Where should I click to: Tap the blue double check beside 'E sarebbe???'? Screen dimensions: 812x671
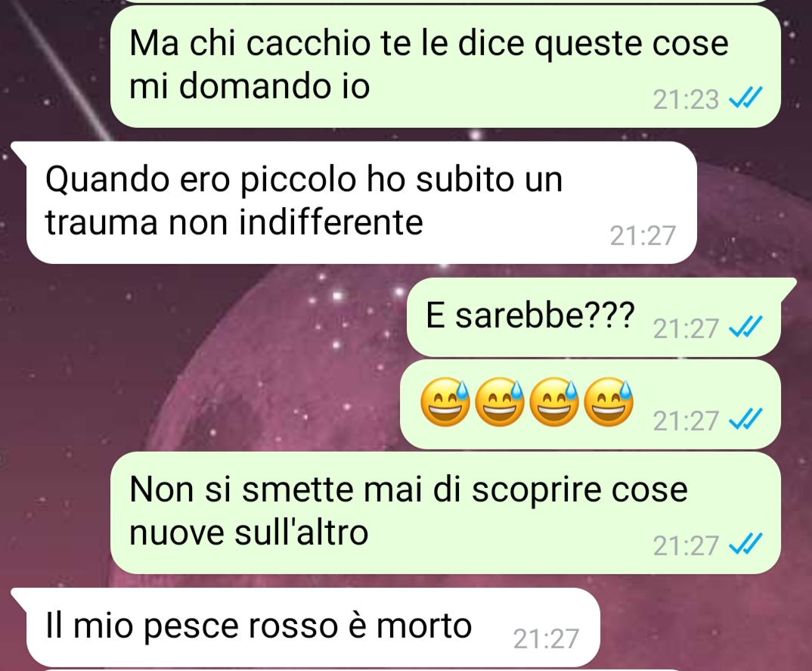(x=745, y=327)
